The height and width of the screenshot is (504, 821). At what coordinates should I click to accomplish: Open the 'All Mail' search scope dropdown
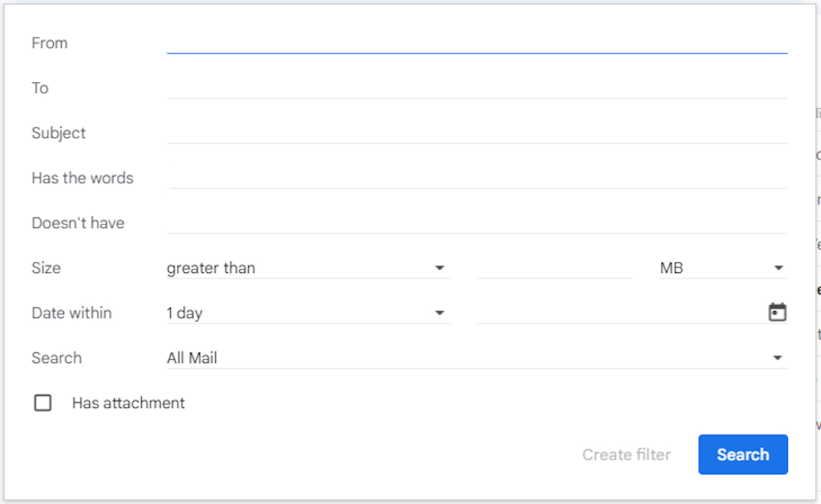pyautogui.click(x=471, y=358)
